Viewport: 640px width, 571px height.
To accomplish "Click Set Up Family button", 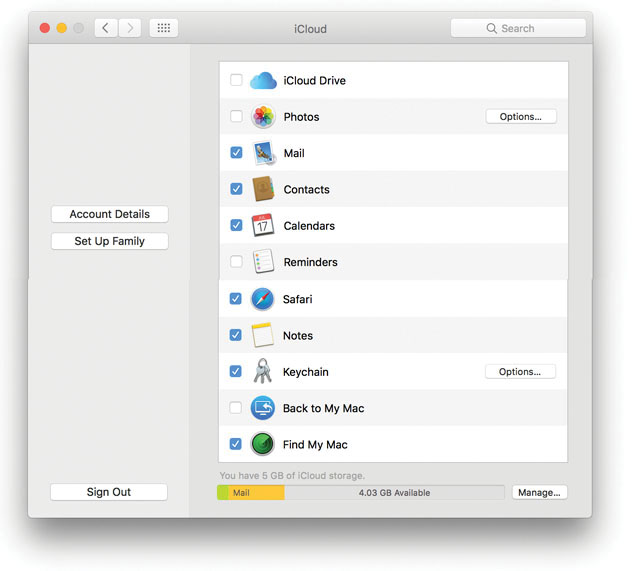I will [109, 241].
